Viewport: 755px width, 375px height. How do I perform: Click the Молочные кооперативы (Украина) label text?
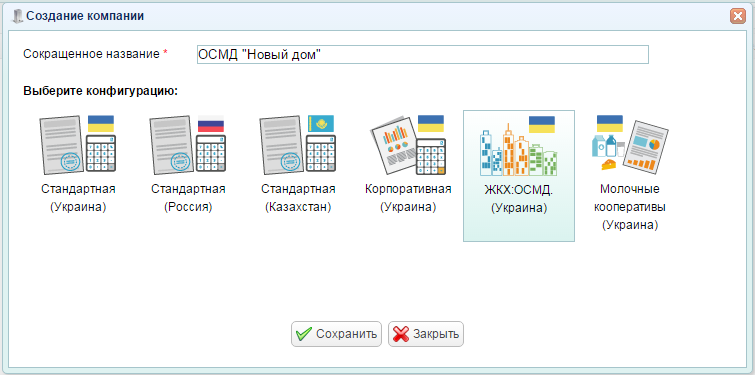[630, 207]
